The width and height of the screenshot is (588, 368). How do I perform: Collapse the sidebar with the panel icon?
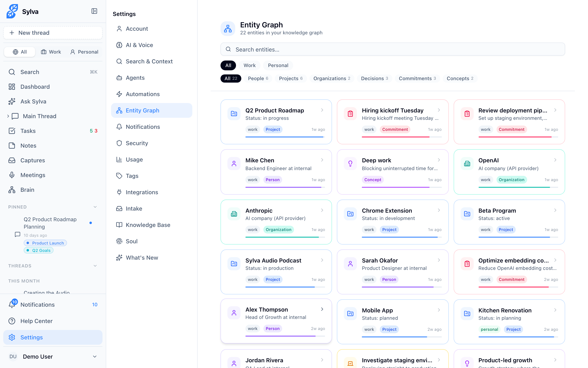pos(94,11)
